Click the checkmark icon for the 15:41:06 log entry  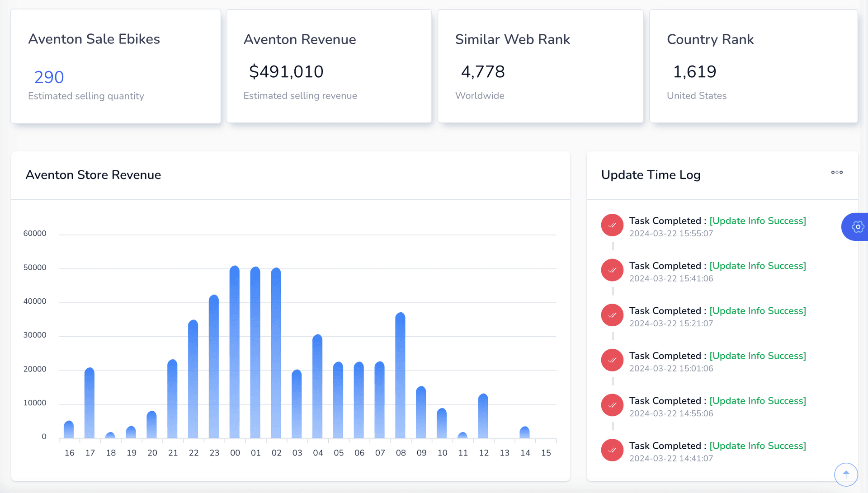click(612, 270)
